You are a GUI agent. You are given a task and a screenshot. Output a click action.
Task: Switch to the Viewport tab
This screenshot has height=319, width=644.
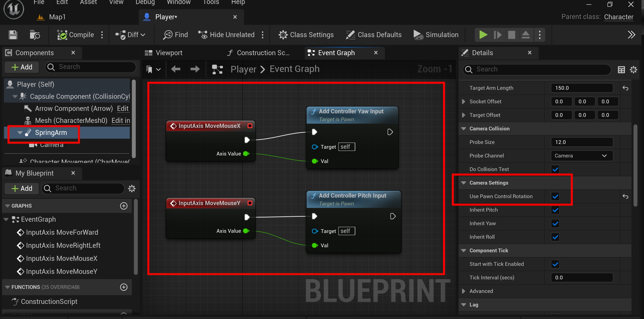[x=164, y=53]
